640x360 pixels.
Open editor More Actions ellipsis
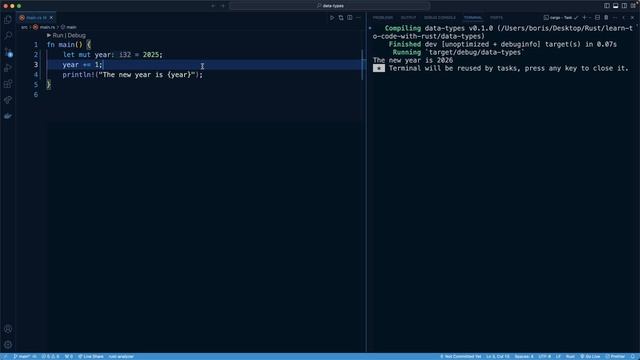(358, 18)
